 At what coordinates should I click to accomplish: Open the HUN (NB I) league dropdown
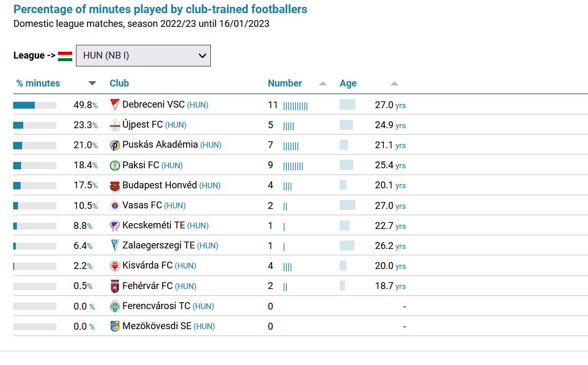click(143, 55)
